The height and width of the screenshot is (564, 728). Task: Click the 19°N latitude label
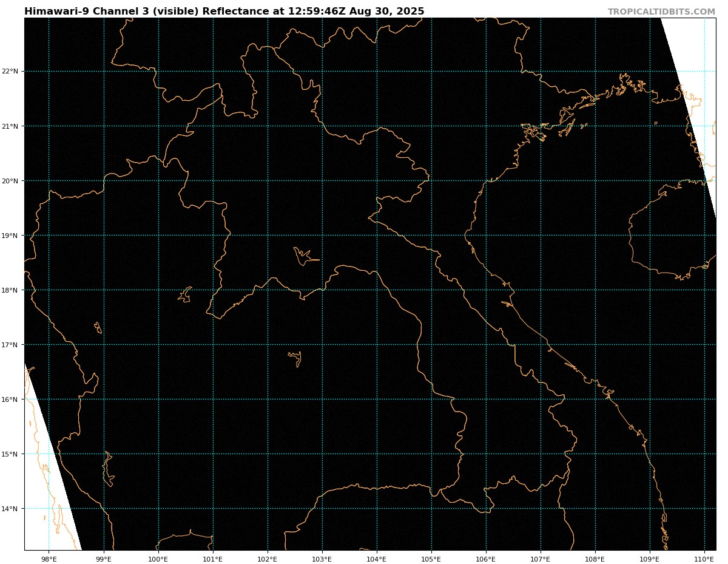click(x=10, y=236)
